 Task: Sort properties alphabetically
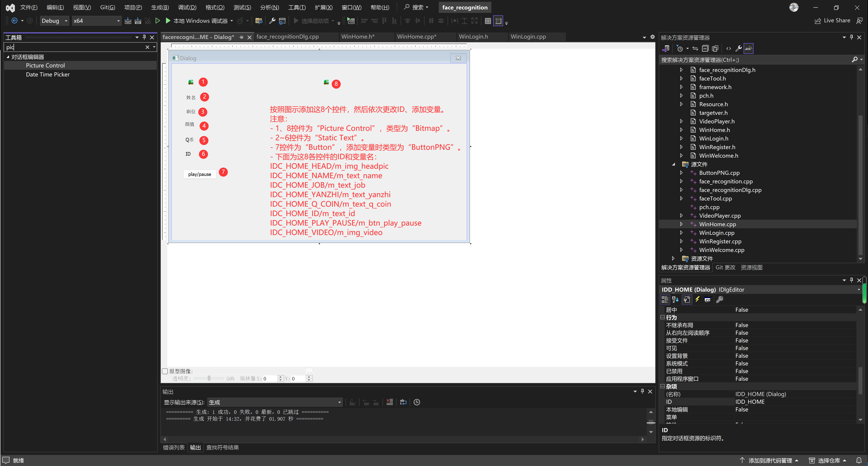675,299
